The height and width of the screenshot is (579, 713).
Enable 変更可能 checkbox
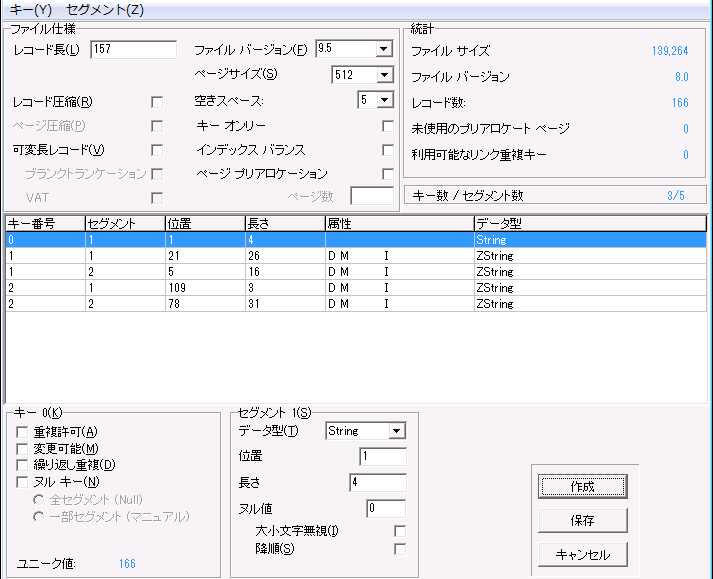(x=23, y=448)
